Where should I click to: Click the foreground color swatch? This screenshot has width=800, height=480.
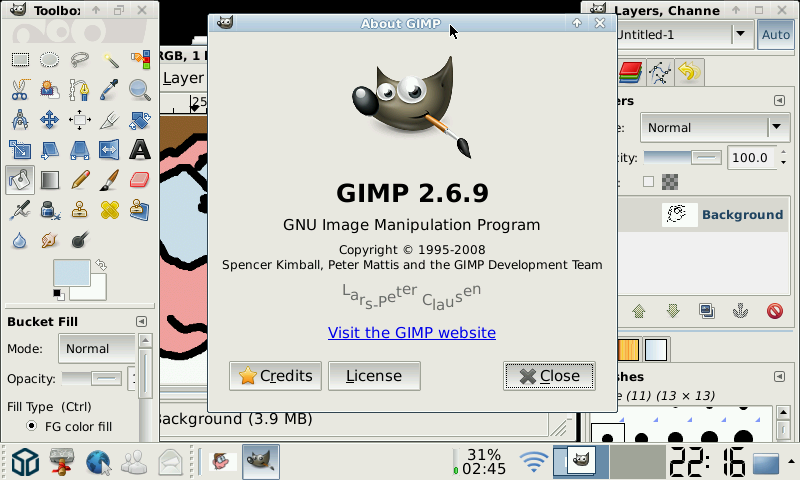tap(71, 272)
